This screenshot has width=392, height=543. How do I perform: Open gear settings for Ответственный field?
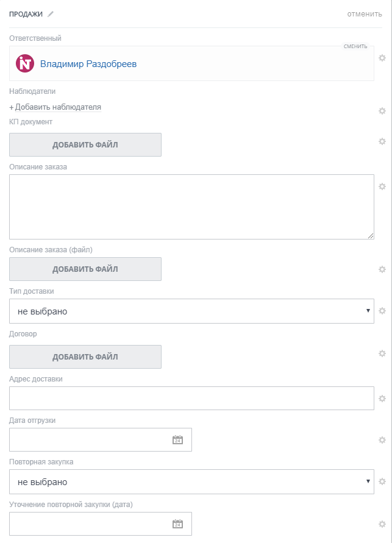(x=382, y=58)
